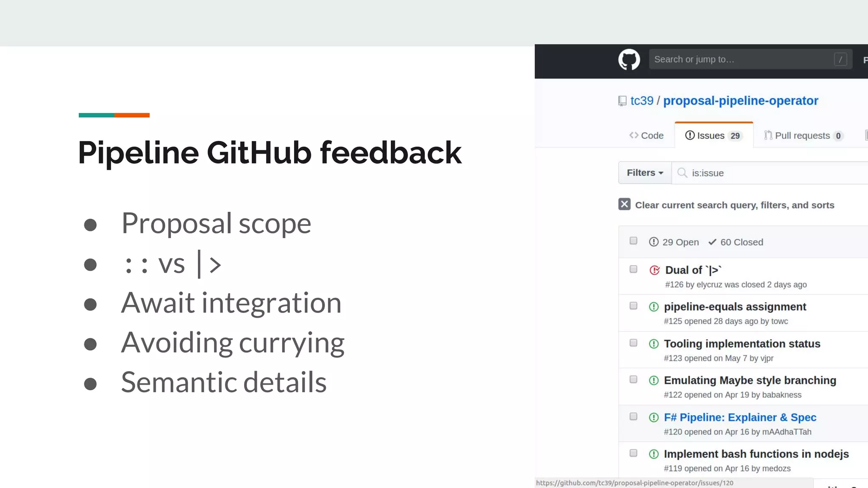Click author medozs on issue #119
Viewport: 868px width, 488px height.
click(x=776, y=469)
